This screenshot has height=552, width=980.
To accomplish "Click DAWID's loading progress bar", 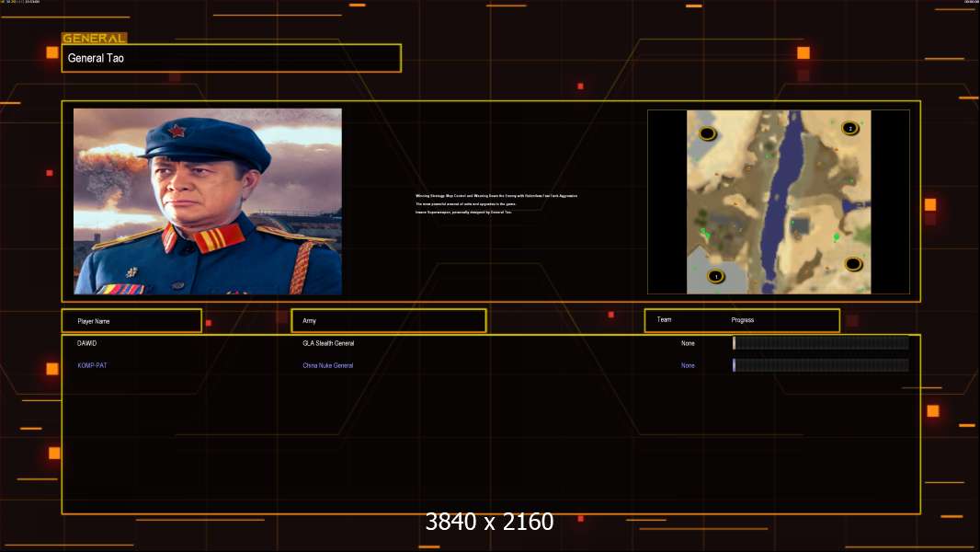I will coord(821,342).
